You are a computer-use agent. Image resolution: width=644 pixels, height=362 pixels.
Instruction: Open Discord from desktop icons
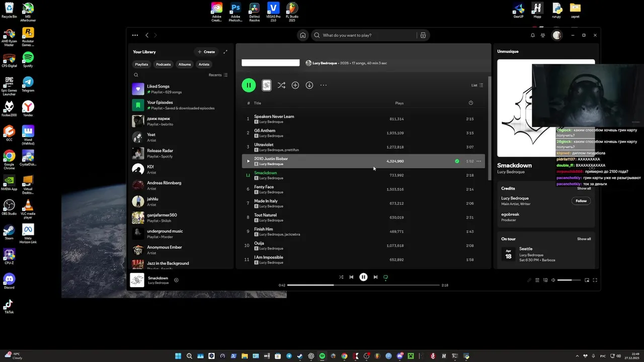pyautogui.click(x=9, y=281)
